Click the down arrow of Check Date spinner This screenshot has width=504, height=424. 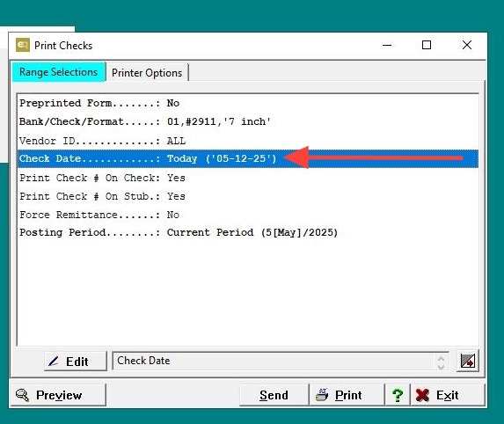[x=441, y=366]
